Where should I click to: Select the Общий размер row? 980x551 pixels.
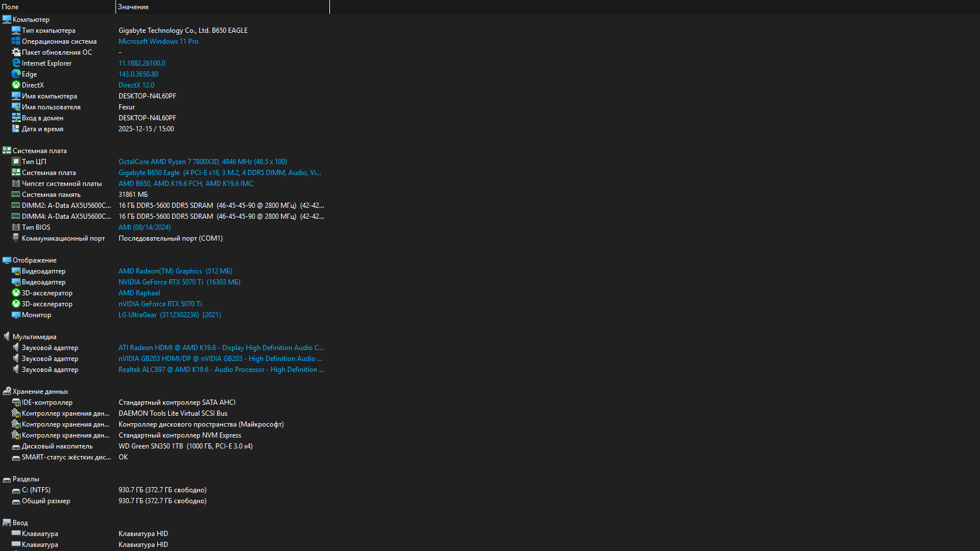(x=165, y=501)
